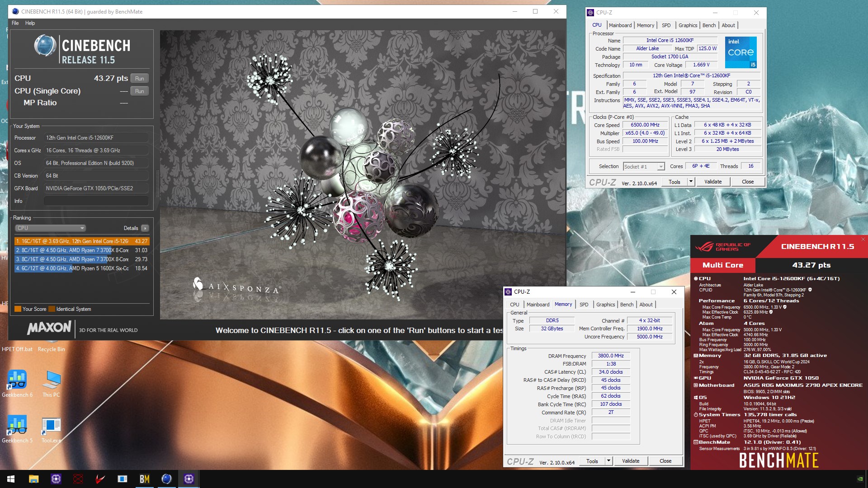
Task: Open Tool.exe desktop shortcut
Action: 51,429
